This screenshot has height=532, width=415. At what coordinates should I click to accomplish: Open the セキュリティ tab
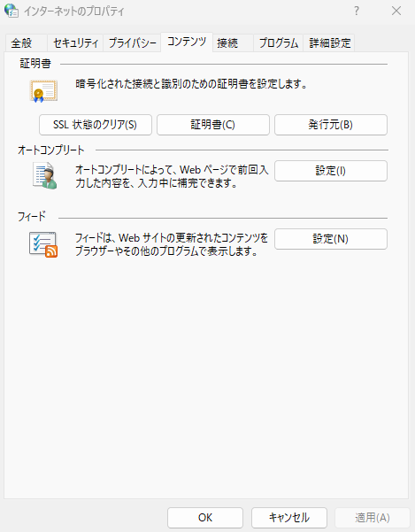[x=75, y=43]
